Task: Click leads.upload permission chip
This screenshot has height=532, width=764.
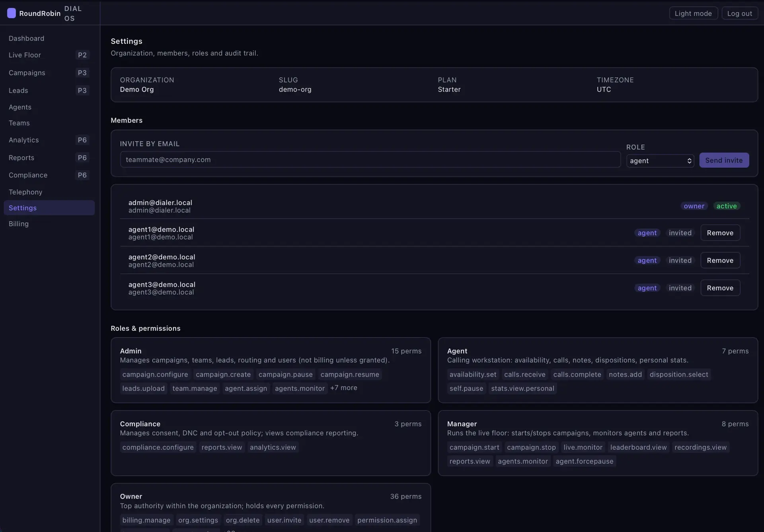Action: click(x=143, y=388)
